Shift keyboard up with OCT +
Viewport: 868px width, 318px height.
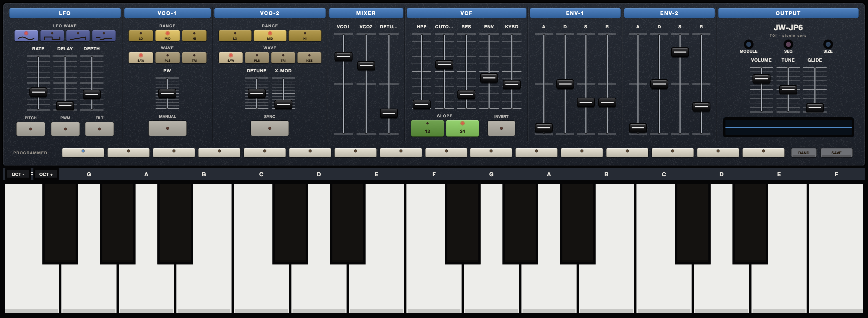[x=46, y=174]
